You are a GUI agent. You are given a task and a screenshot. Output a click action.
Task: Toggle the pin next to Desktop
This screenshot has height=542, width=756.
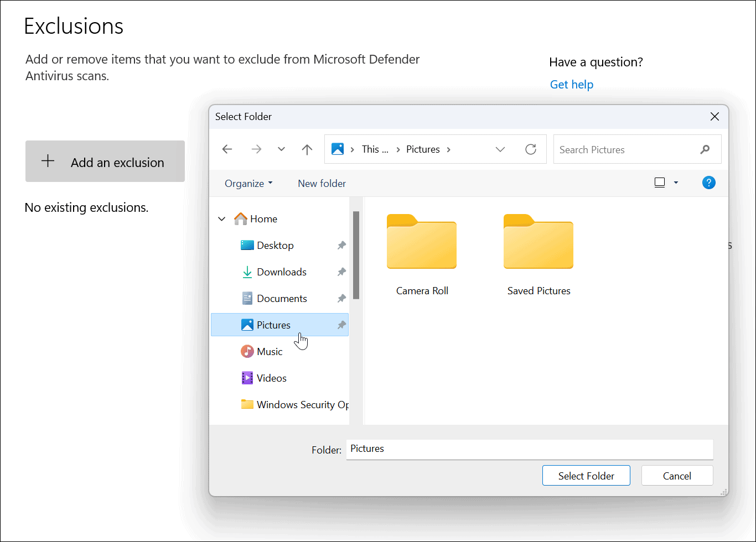click(x=341, y=245)
